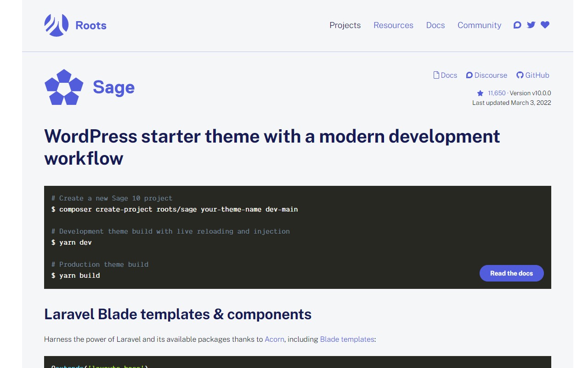Screen dimensions: 588x368
Task: Click the GitHub octocat icon
Action: 520,75
